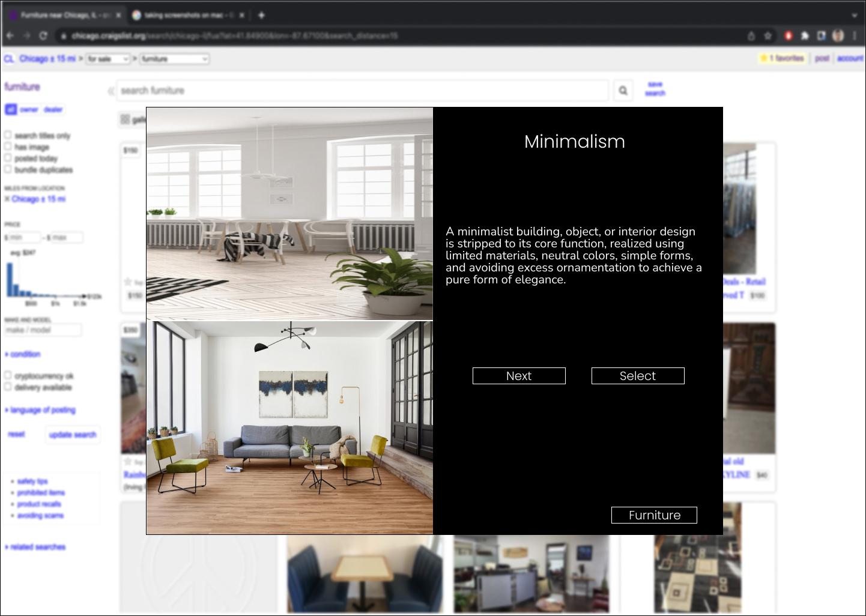The image size is (866, 616).
Task: Click the Furniture button in the popup
Action: click(654, 515)
